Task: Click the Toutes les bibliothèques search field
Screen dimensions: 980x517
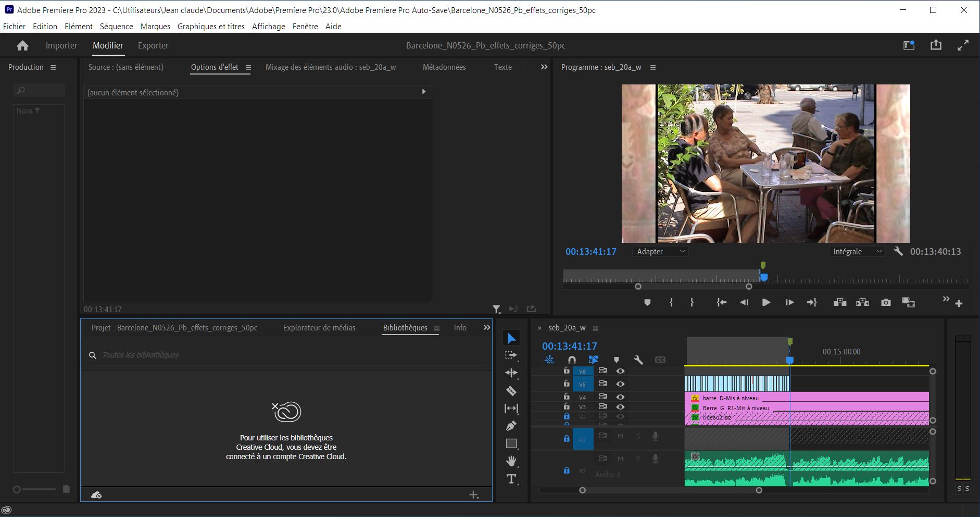Action: tap(286, 355)
